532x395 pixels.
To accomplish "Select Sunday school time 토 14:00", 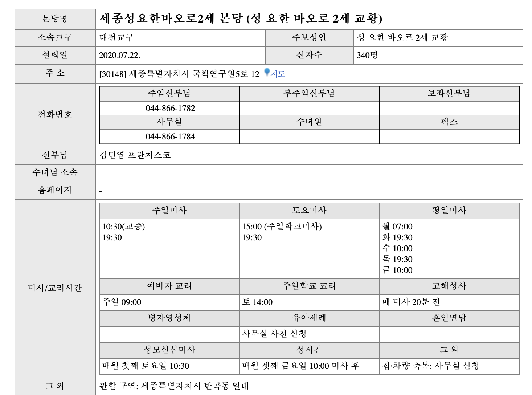I will click(257, 302).
